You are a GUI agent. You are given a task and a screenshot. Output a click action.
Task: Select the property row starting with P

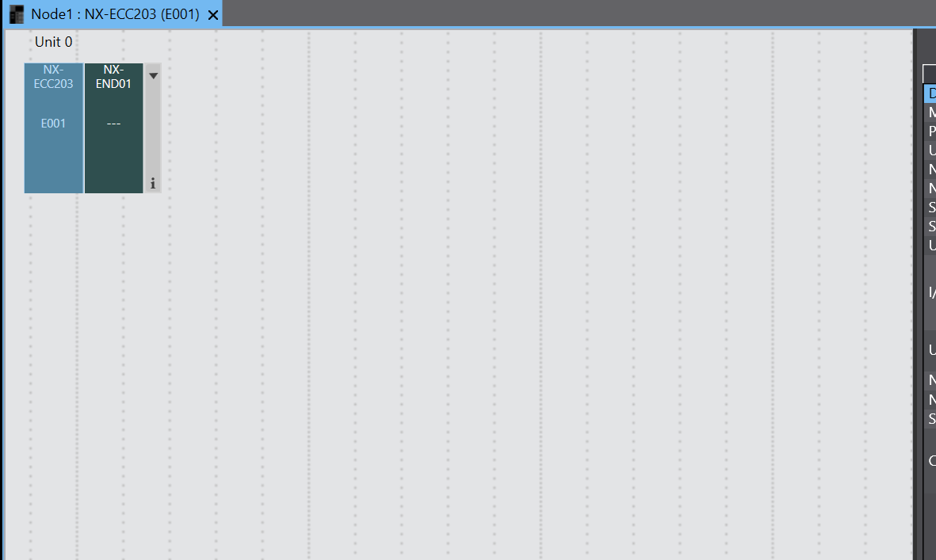click(x=930, y=131)
